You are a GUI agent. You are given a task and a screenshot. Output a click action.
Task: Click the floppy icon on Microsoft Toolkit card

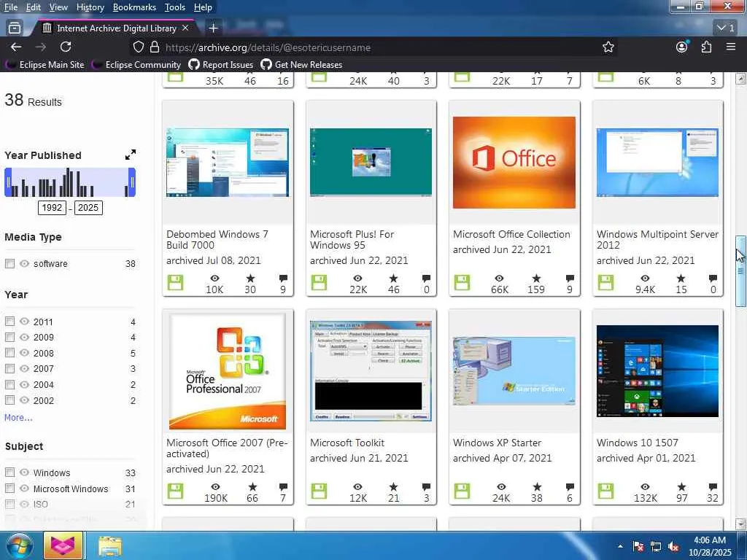click(319, 491)
